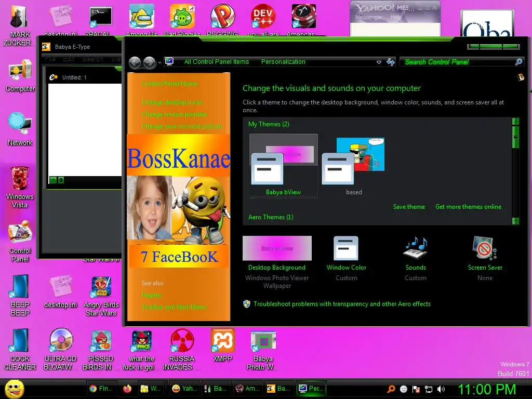Click the search magnifier icon
This screenshot has width=532, height=399.
(x=518, y=62)
